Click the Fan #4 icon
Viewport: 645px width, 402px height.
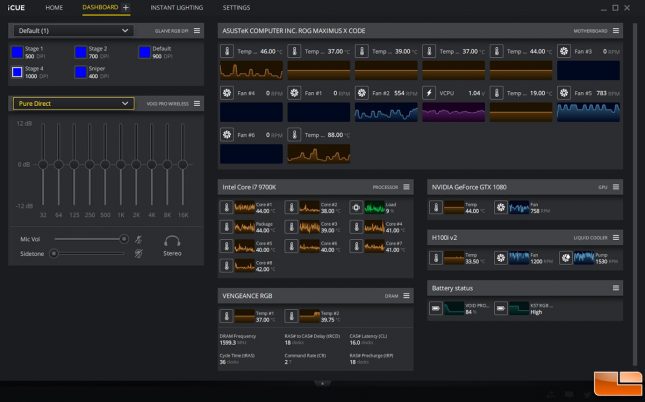tap(227, 93)
